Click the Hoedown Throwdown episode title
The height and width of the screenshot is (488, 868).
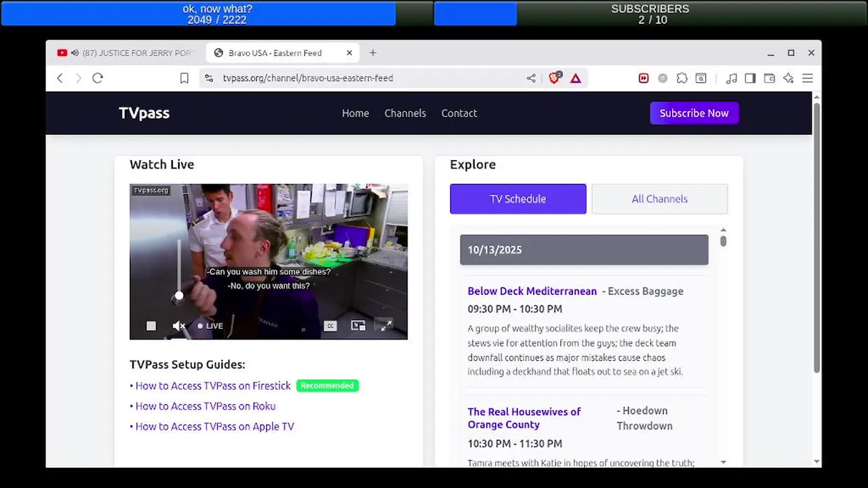pyautogui.click(x=646, y=418)
